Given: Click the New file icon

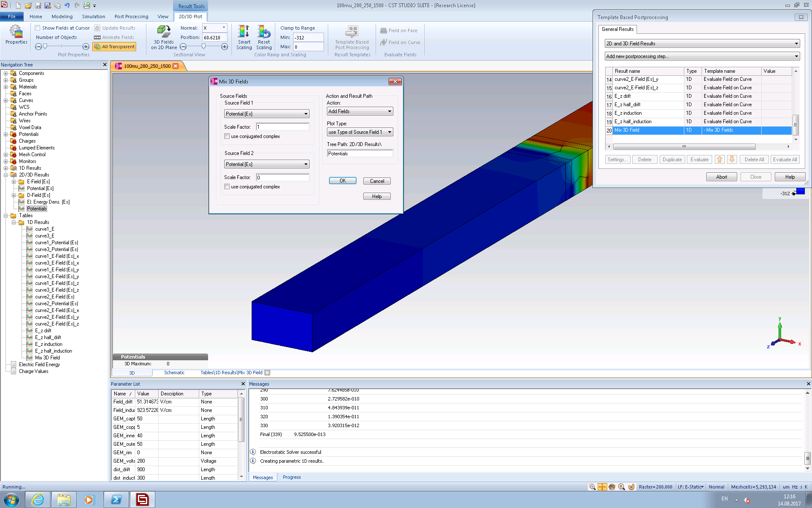Looking at the screenshot, I should coord(18,6).
